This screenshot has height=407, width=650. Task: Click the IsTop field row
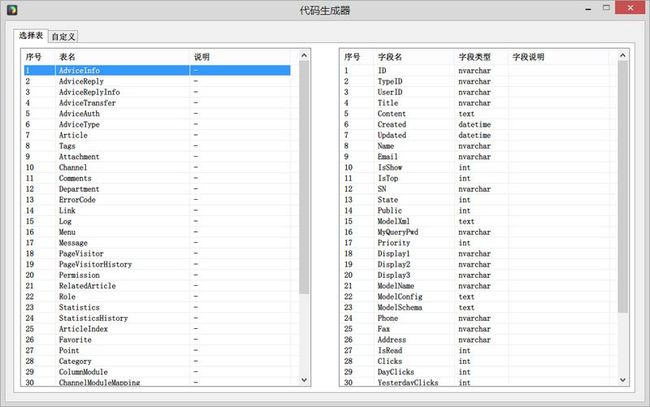coord(476,178)
